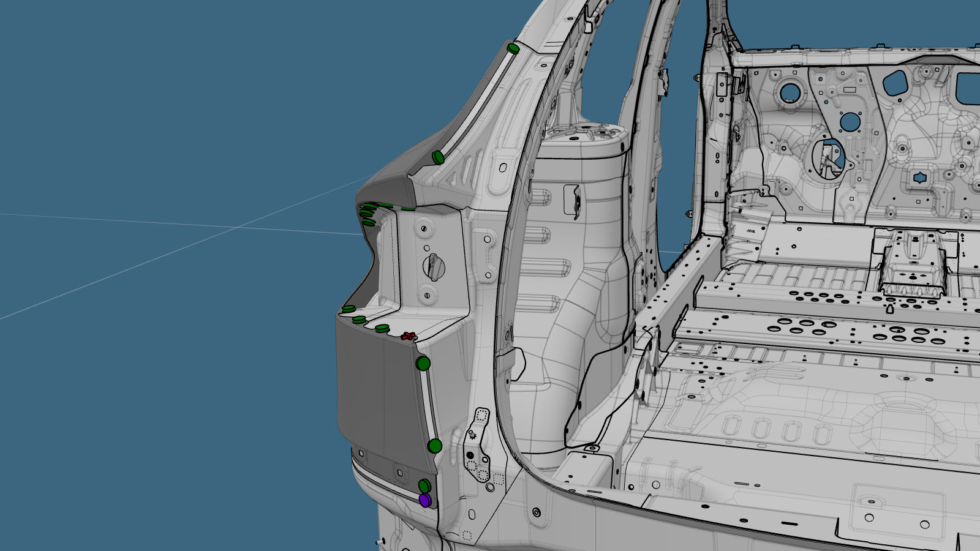This screenshot has height=551, width=980.
Task: Click the red fastener marker atop dark panel
Action: point(408,336)
